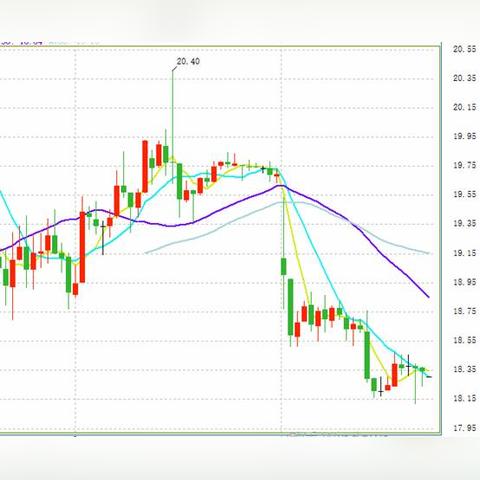Select the 20.55 price axis label

pos(464,49)
